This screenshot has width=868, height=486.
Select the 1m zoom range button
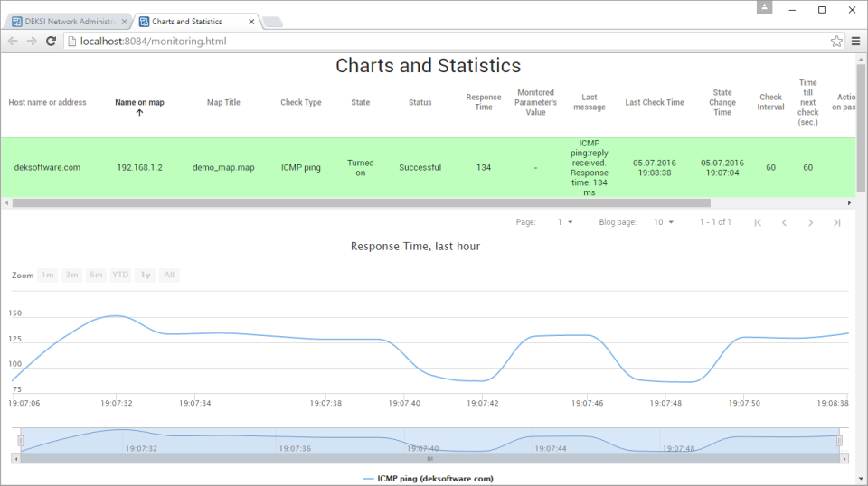(48, 276)
